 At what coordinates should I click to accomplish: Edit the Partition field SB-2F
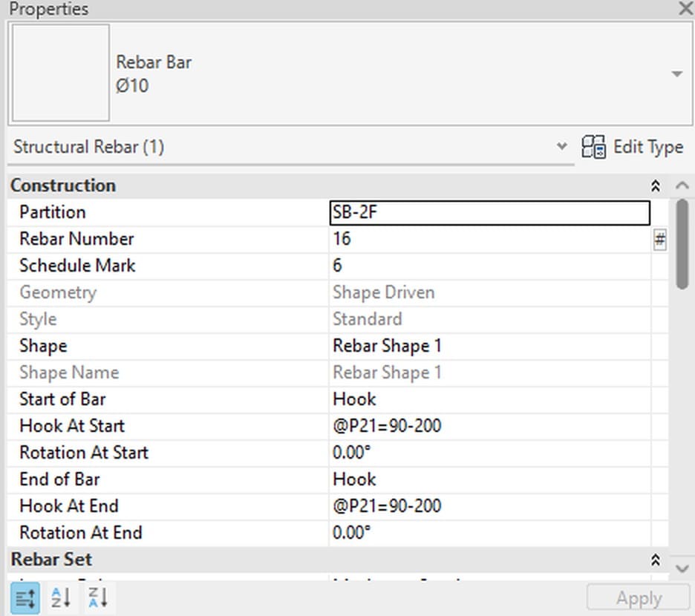pyautogui.click(x=490, y=213)
